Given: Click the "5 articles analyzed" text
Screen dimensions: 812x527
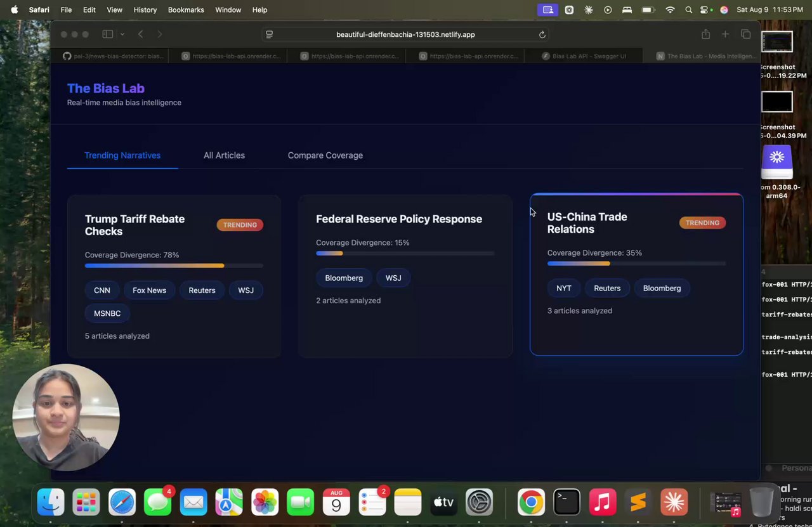Looking at the screenshot, I should click(x=117, y=336).
